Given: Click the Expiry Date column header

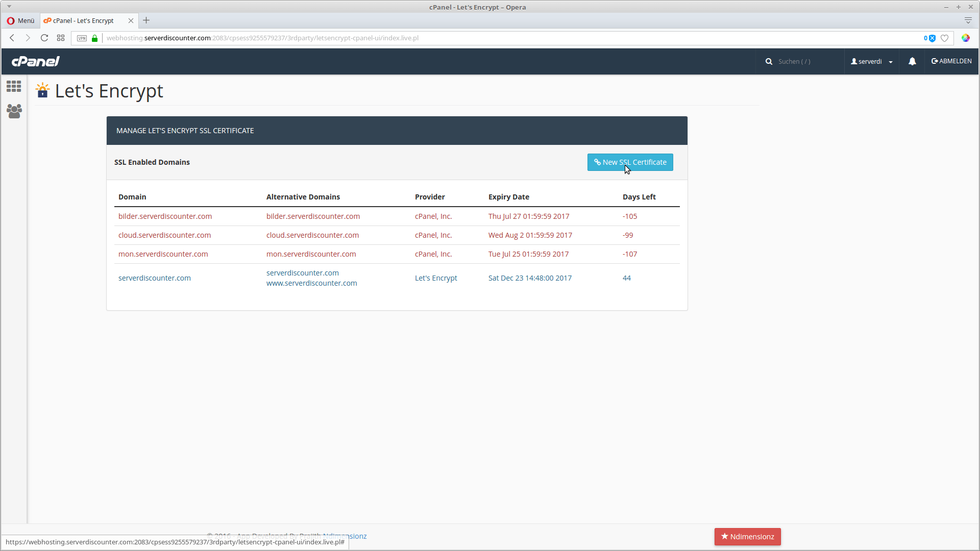Looking at the screenshot, I should [508, 197].
